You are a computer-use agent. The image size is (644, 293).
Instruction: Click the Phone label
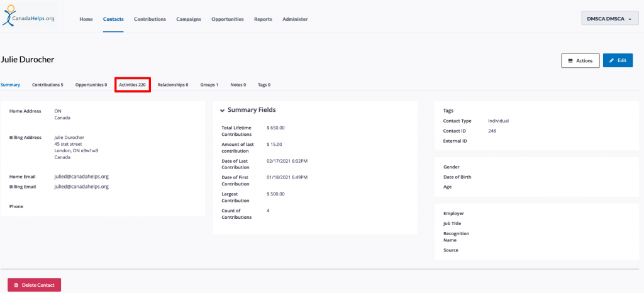(16, 206)
